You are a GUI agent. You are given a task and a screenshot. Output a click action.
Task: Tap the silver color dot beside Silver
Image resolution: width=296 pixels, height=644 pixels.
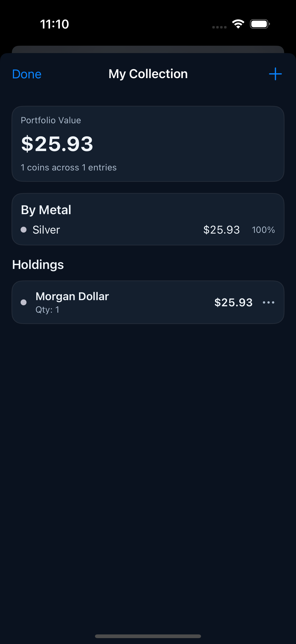point(24,230)
